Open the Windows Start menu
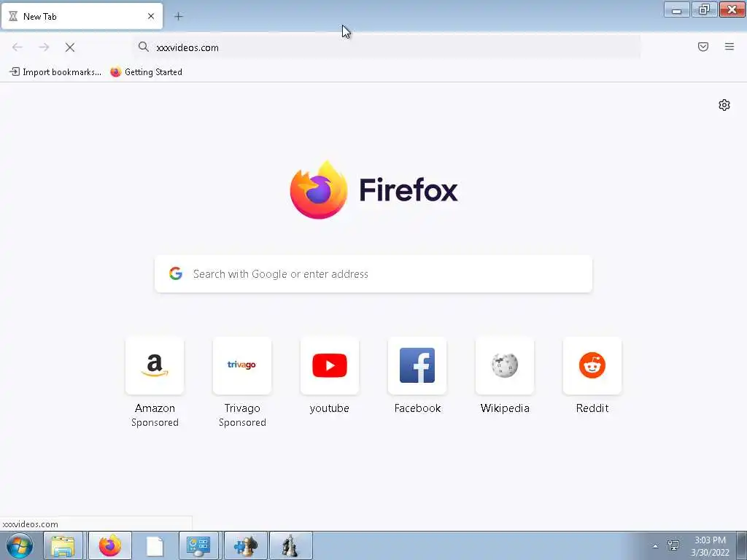 [20, 545]
